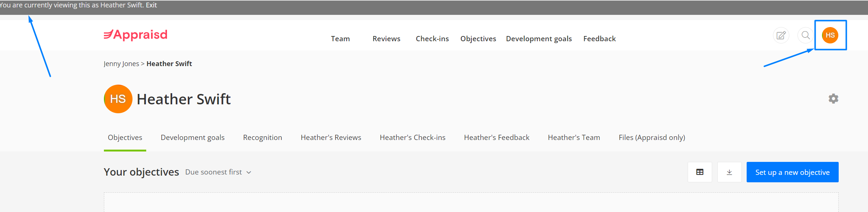This screenshot has width=868, height=212.
Task: Open Files (Appraisd only) tab
Action: click(652, 137)
